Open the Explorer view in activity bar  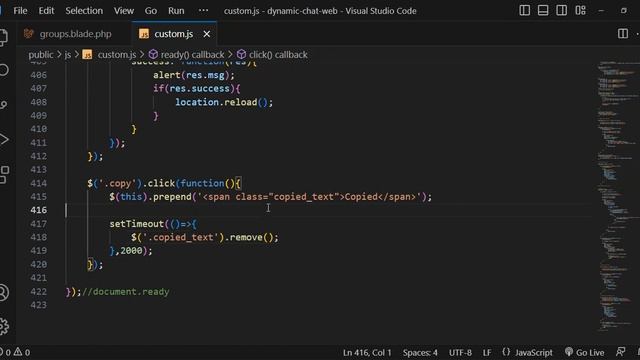[3, 37]
